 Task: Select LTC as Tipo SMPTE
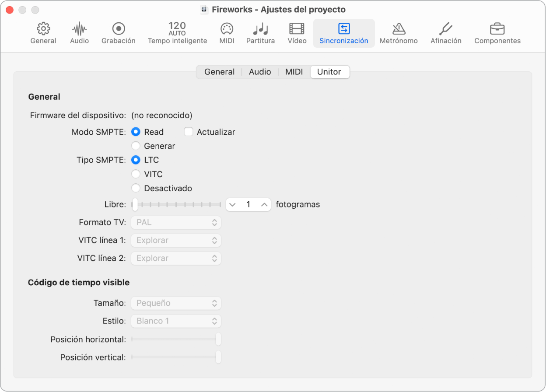pyautogui.click(x=136, y=160)
